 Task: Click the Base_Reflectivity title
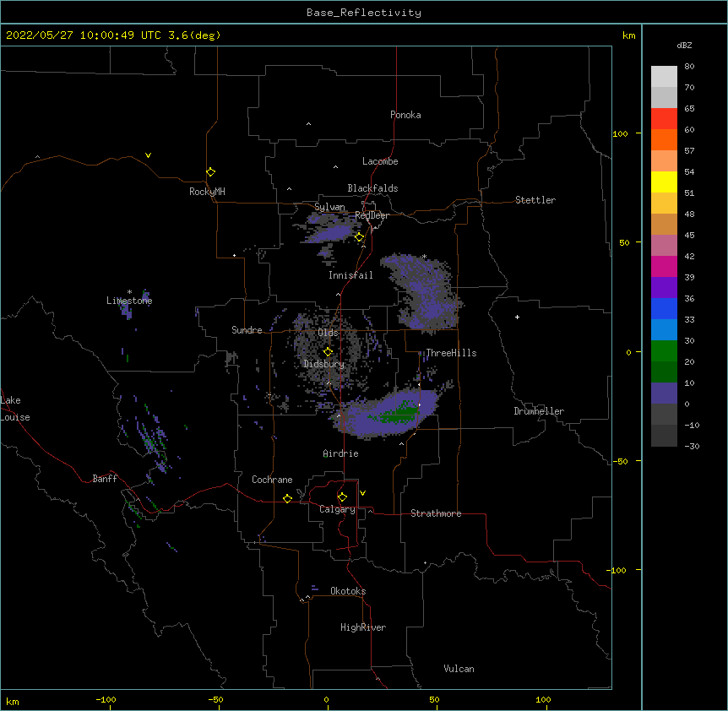point(364,13)
